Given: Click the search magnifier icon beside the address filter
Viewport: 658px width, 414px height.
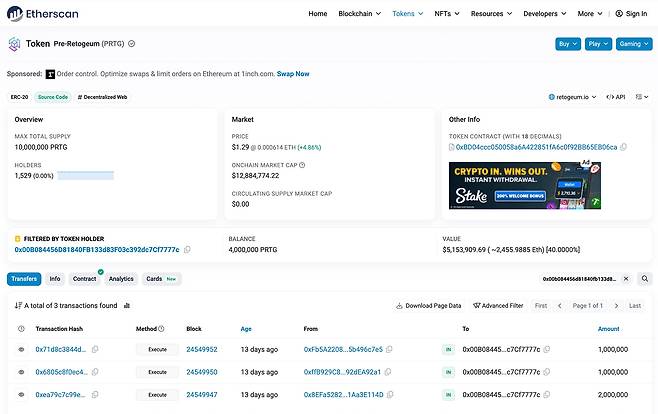Looking at the screenshot, I should pyautogui.click(x=645, y=279).
